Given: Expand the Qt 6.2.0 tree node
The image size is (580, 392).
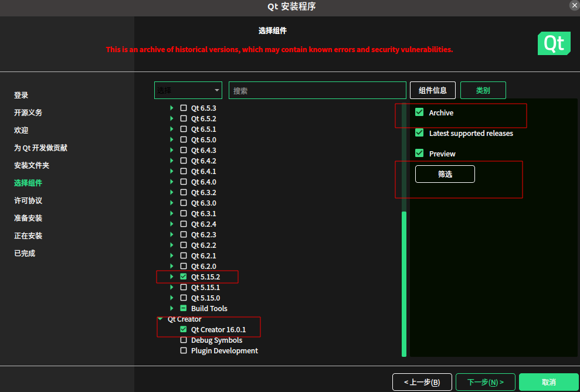Looking at the screenshot, I should point(172,265).
